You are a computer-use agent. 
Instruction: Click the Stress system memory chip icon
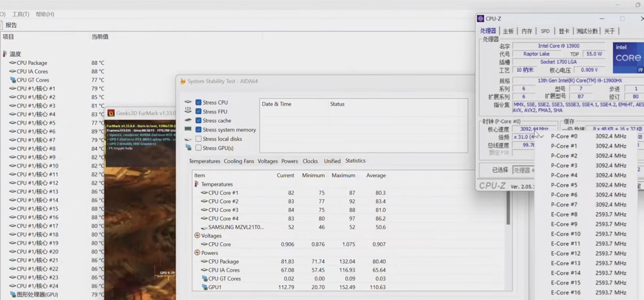point(188,129)
